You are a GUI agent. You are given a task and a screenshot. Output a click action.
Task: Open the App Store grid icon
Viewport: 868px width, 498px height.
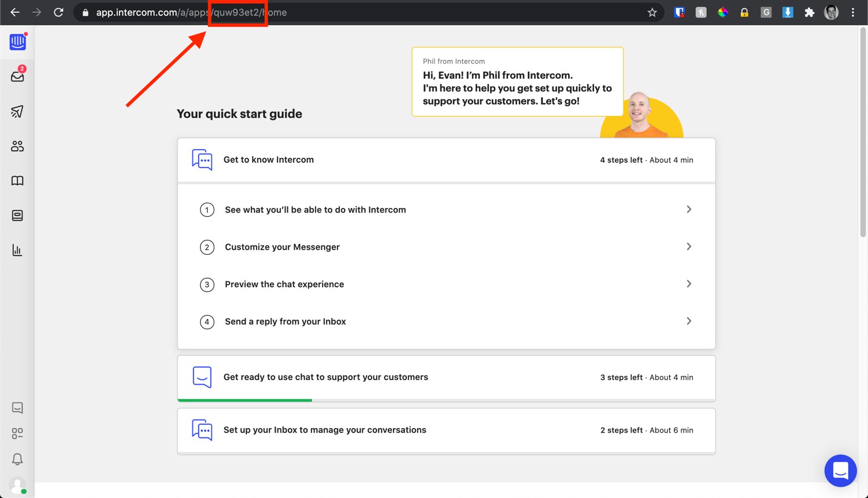(17, 433)
